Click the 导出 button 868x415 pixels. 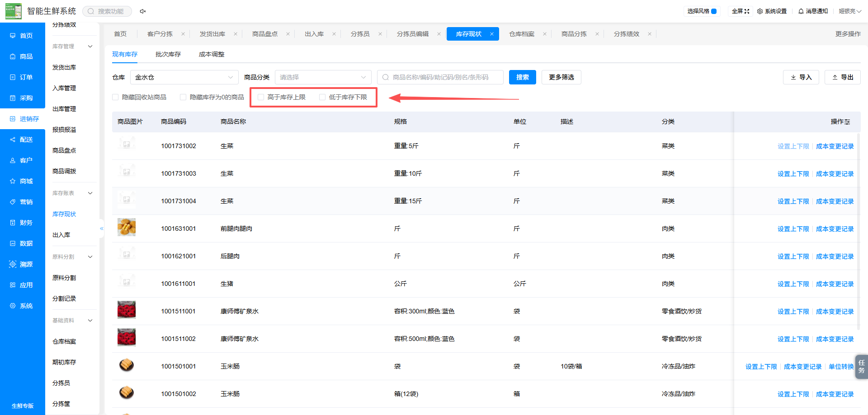pyautogui.click(x=843, y=77)
